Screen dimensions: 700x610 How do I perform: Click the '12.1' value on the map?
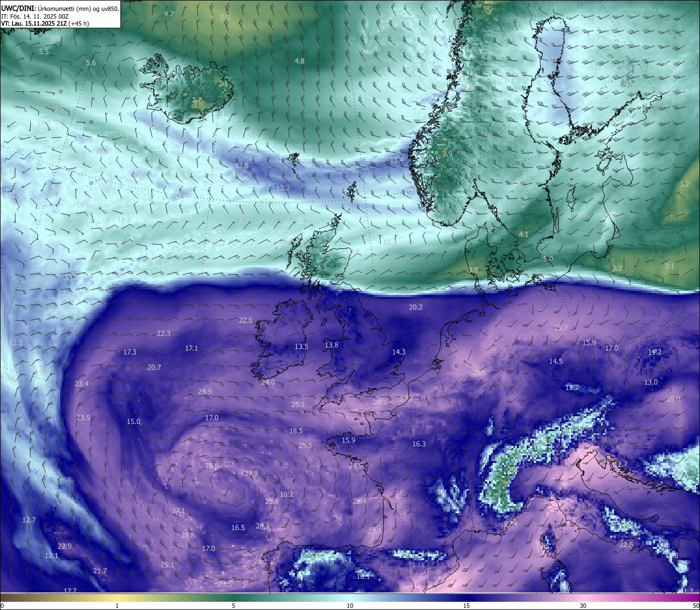(x=51, y=556)
